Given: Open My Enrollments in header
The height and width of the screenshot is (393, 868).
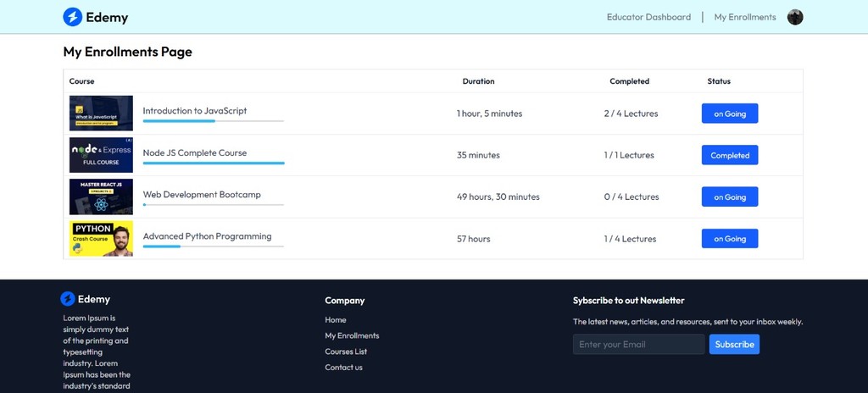Looking at the screenshot, I should 744,17.
